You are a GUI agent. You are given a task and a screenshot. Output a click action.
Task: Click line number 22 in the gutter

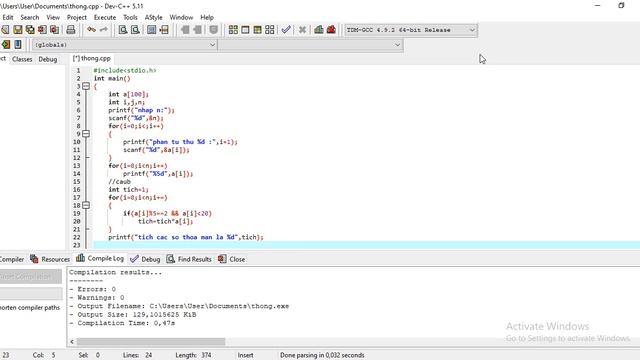77,237
